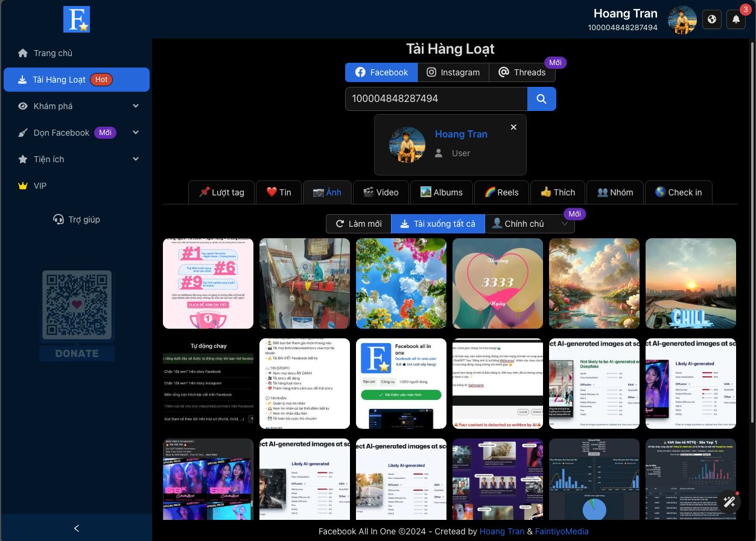Close the Hoang Tran user card
The image size is (756, 541).
[x=513, y=127]
